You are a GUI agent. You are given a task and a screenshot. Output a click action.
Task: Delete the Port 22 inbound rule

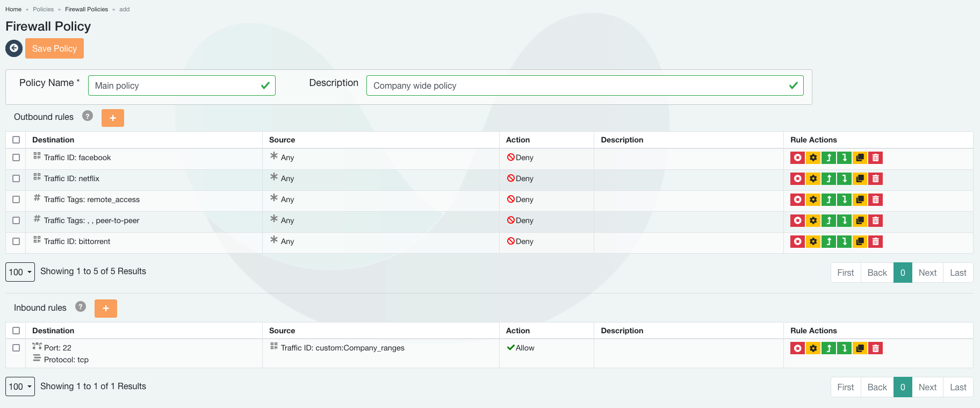[x=876, y=348]
